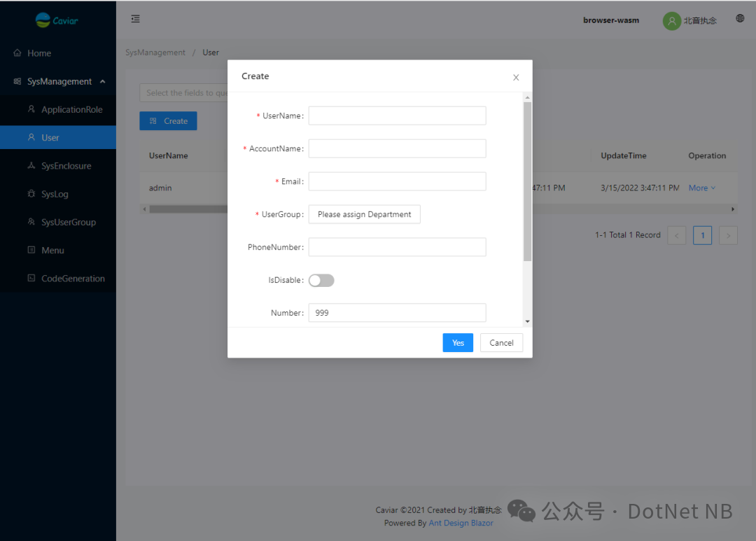
Task: Focus the Email input field
Action: [398, 181]
